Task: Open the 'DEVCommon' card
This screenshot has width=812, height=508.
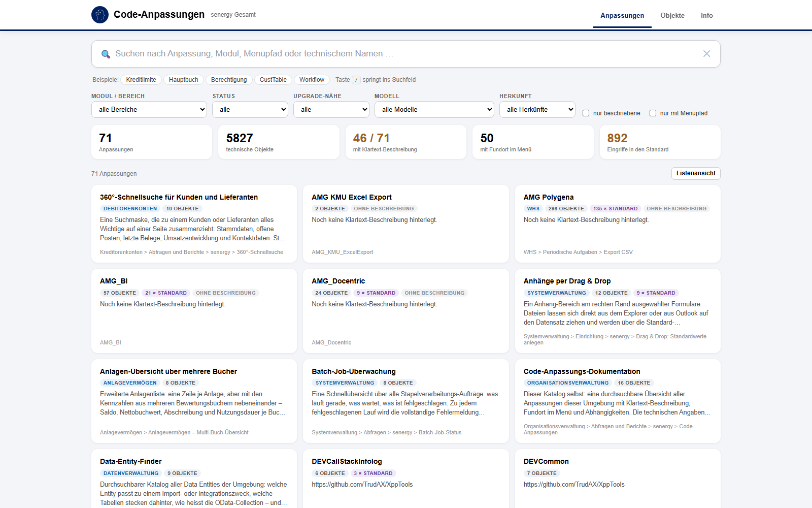Action: [x=618, y=479]
